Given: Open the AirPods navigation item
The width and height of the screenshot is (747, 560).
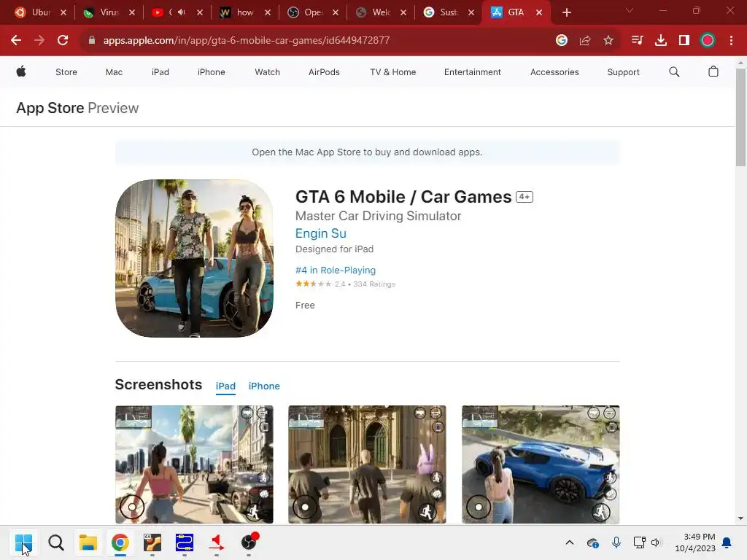Looking at the screenshot, I should point(324,72).
